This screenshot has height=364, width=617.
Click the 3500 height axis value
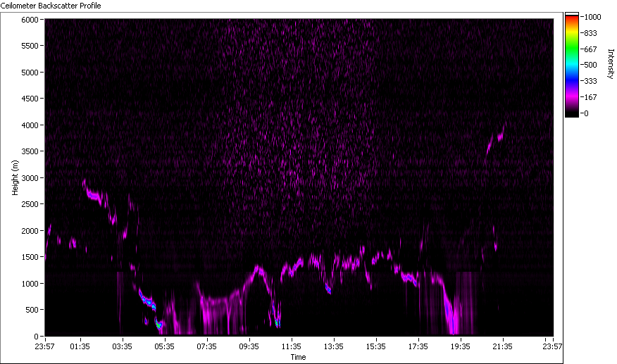[x=30, y=151]
